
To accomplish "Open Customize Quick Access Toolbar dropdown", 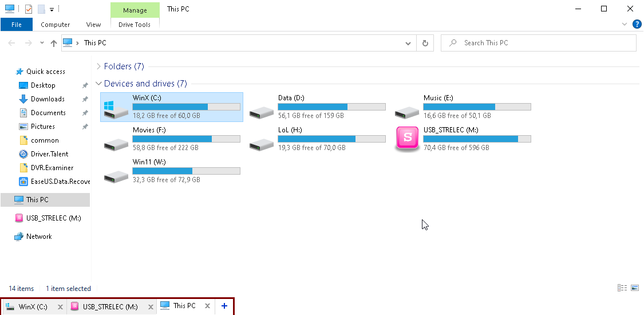I will 52,9.
